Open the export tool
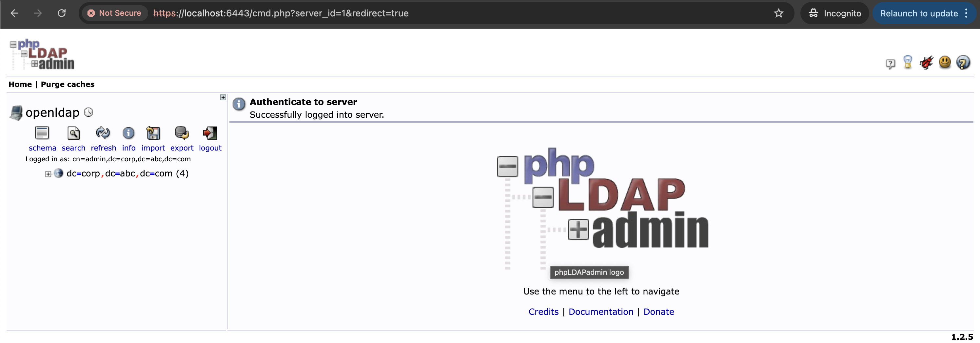 click(182, 133)
